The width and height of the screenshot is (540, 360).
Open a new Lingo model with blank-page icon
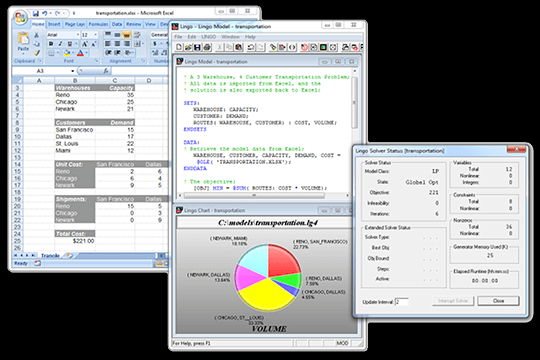click(x=179, y=47)
